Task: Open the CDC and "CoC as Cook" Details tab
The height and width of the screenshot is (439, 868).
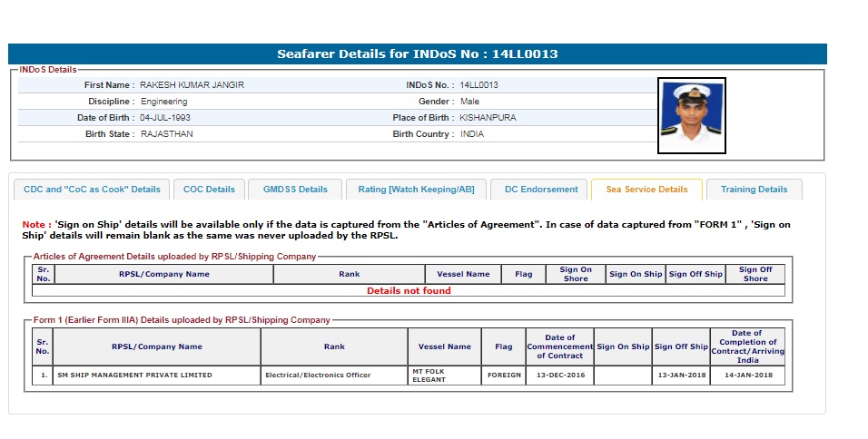Action: point(92,190)
